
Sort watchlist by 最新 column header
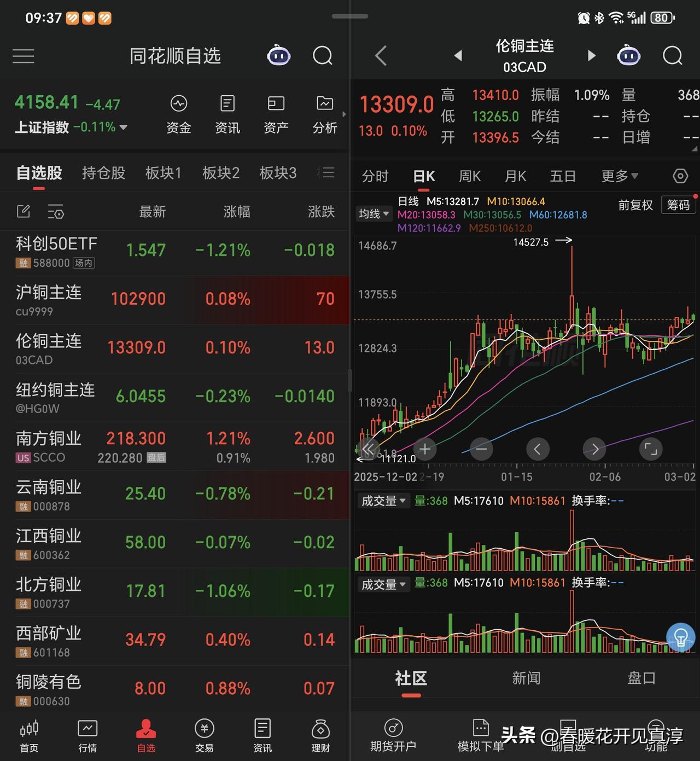coord(152,212)
